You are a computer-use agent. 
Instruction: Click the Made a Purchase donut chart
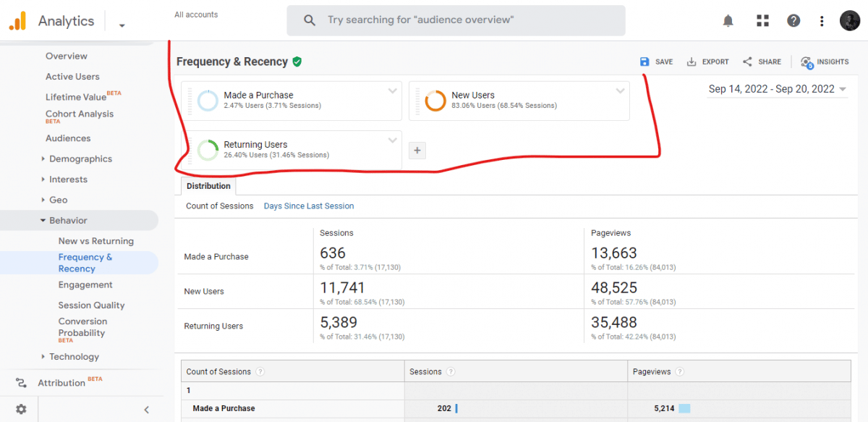pyautogui.click(x=208, y=100)
